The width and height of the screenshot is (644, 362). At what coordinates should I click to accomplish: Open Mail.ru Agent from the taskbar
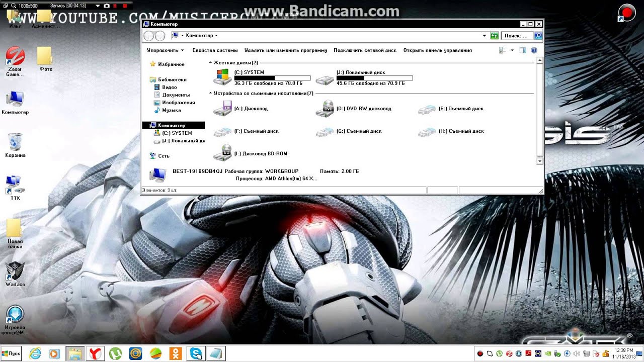click(x=136, y=354)
